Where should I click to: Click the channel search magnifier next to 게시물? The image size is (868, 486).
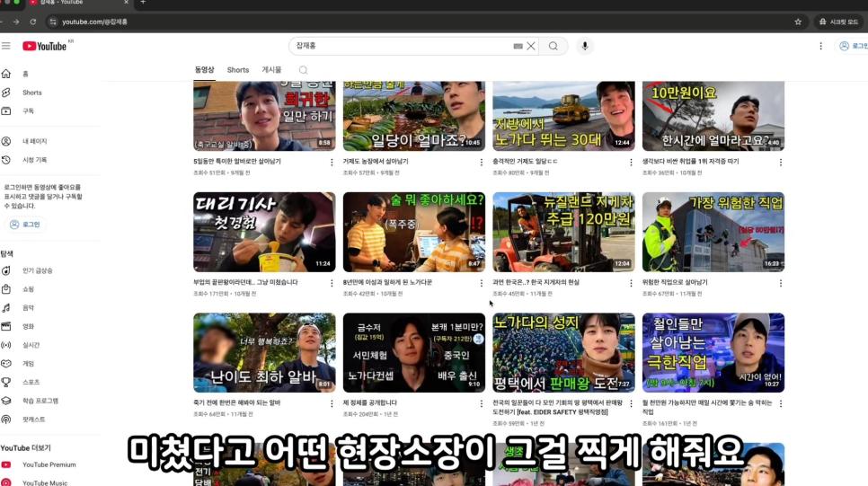point(303,70)
